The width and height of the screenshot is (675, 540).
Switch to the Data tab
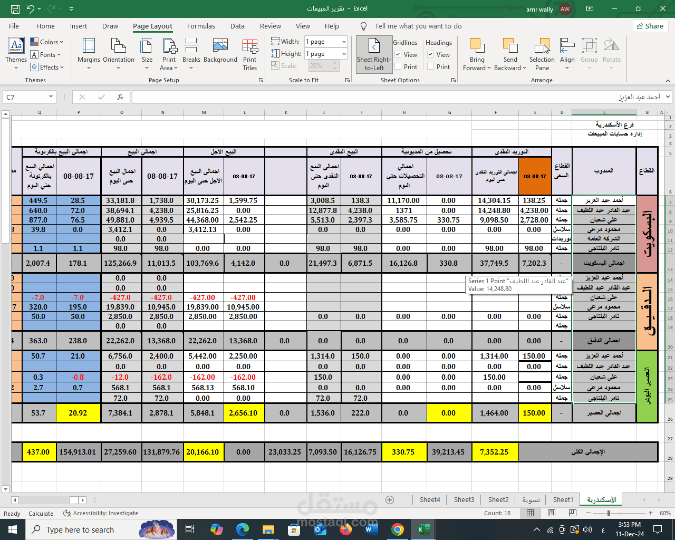click(237, 26)
